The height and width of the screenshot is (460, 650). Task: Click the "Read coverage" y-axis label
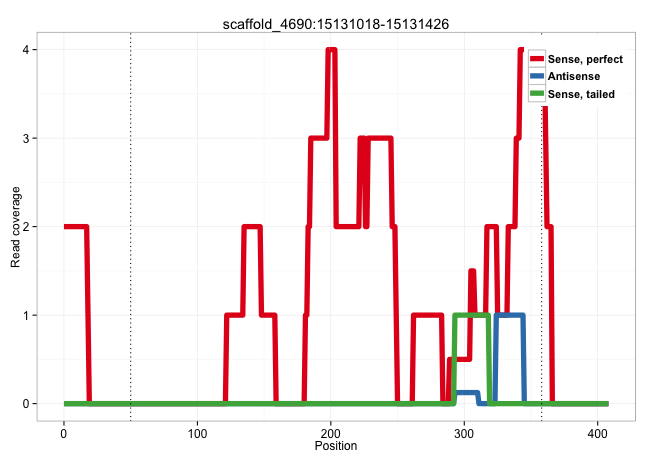(16, 226)
